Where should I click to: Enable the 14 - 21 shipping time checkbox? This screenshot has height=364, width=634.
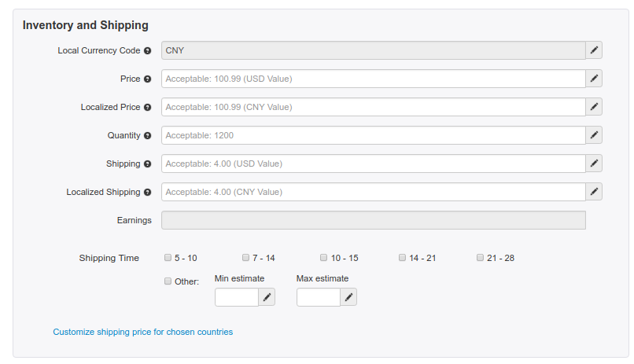tap(402, 257)
